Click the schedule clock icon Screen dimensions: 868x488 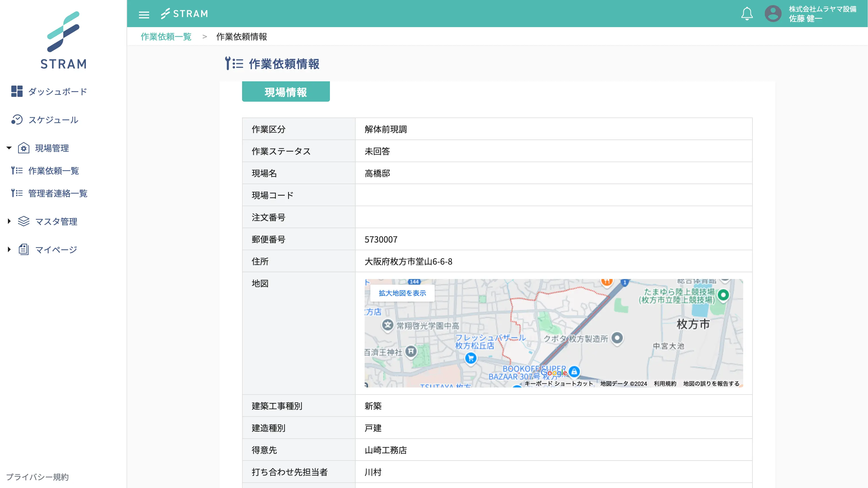(x=16, y=119)
